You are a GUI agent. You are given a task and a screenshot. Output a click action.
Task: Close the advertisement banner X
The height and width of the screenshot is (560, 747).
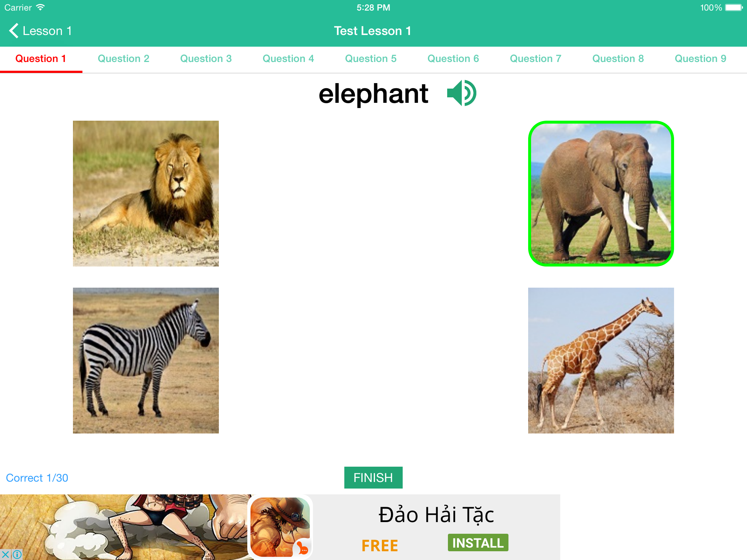(x=5, y=555)
